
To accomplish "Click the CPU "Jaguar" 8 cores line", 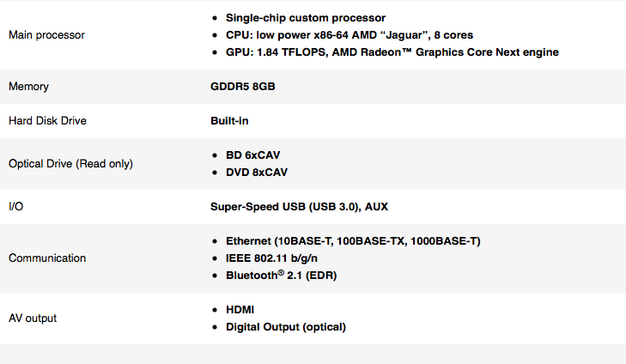I will 349,35.
